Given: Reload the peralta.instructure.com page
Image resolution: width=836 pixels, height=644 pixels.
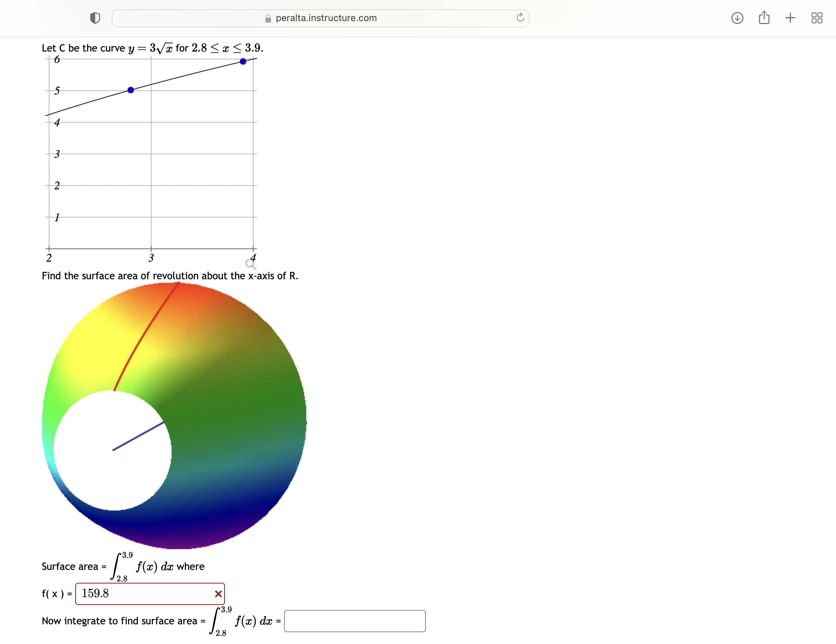Looking at the screenshot, I should 520,17.
